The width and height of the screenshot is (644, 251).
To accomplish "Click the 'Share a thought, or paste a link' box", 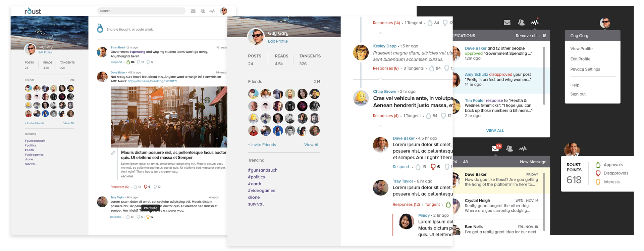I will [x=130, y=30].
